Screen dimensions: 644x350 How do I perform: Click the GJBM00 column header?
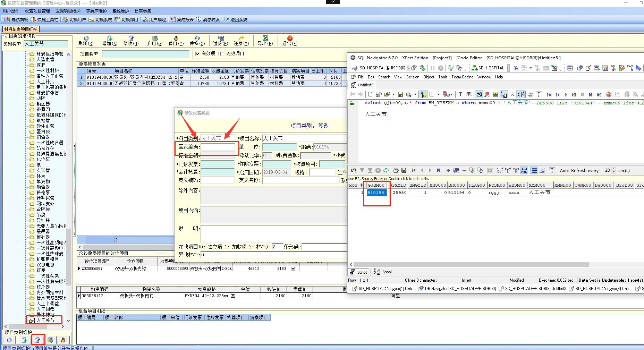pos(376,185)
